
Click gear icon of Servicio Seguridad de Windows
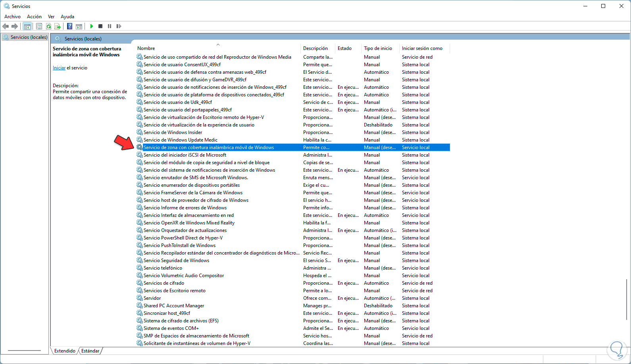(x=140, y=261)
